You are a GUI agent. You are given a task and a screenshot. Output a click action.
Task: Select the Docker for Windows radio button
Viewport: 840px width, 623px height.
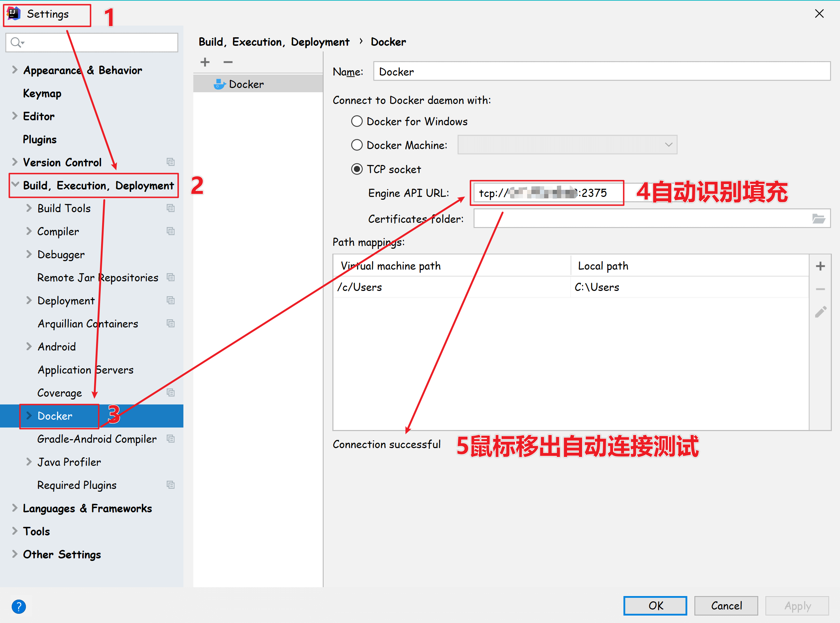(x=357, y=121)
